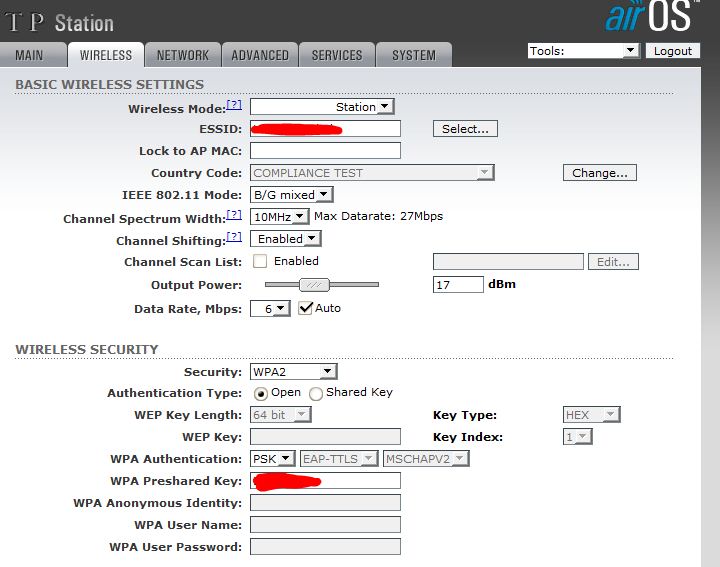Focus the Lock to AP MAC field
Viewport: 720px width, 567px height.
pos(325,151)
